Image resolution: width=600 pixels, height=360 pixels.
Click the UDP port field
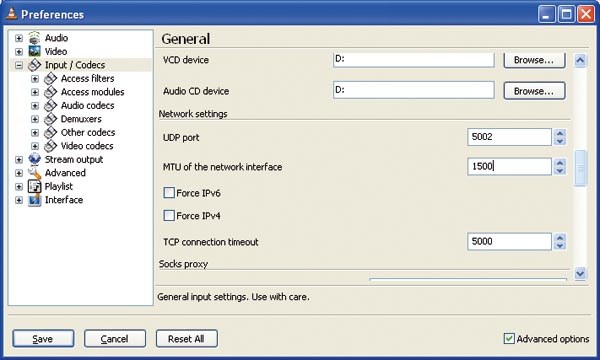(x=509, y=137)
